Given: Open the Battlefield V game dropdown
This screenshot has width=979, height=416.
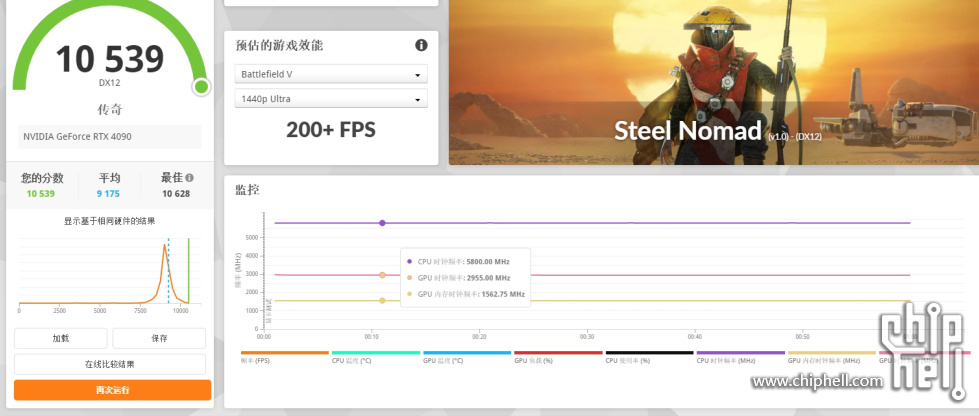Looking at the screenshot, I should [x=331, y=74].
